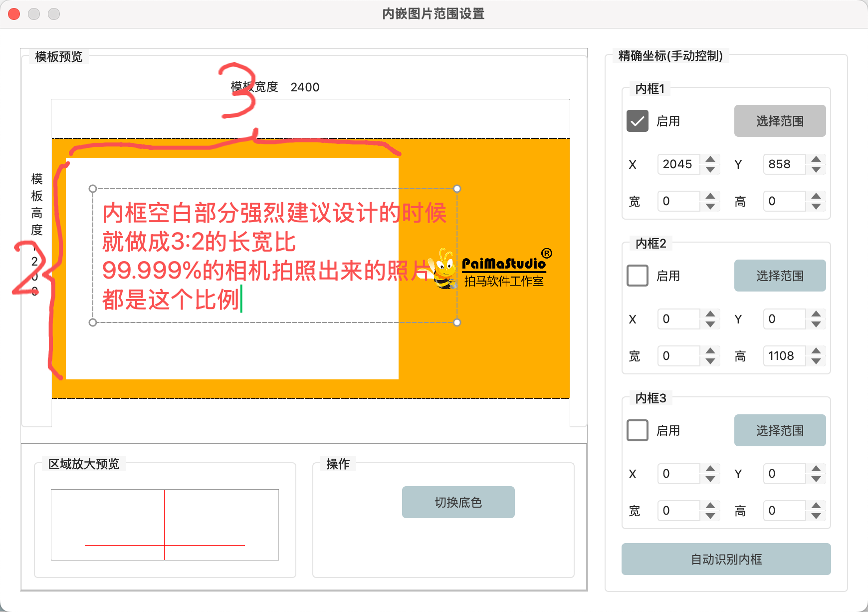Enable the 启用 checkbox for 内框3
868x612 pixels.
pos(637,430)
